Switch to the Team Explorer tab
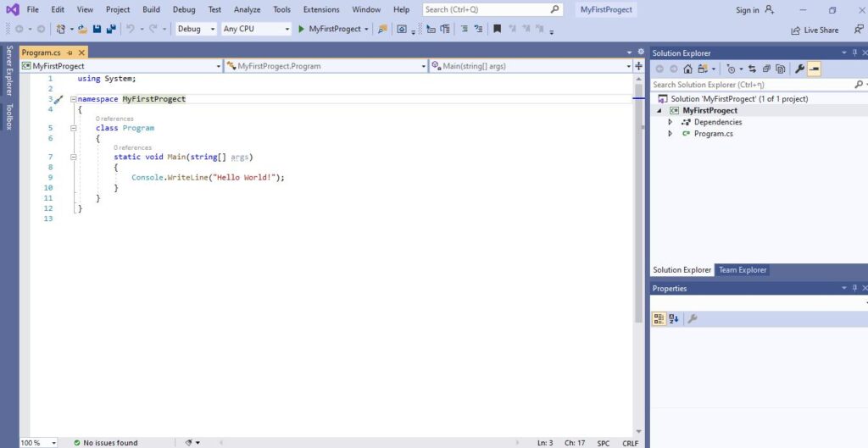The image size is (868, 448). point(742,270)
